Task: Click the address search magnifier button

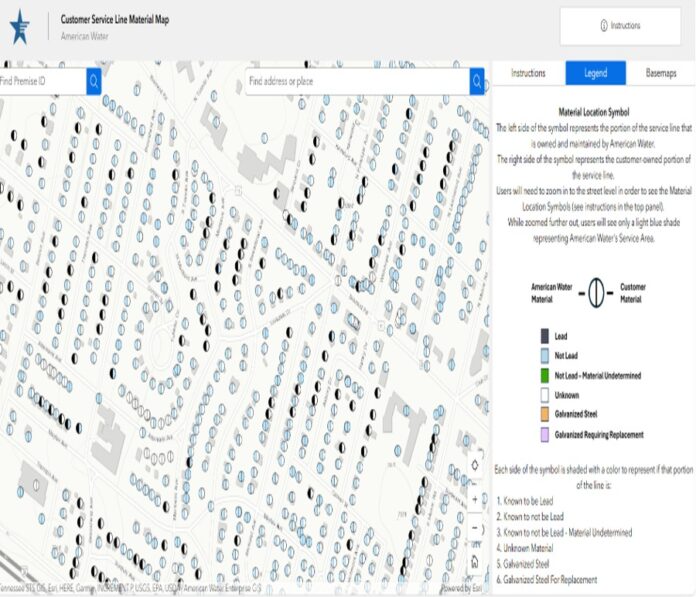Action: point(477,81)
